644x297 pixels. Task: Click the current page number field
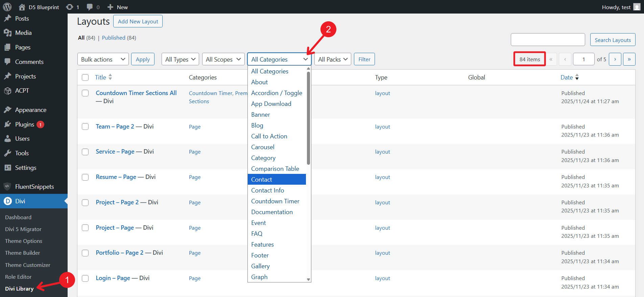tap(584, 59)
